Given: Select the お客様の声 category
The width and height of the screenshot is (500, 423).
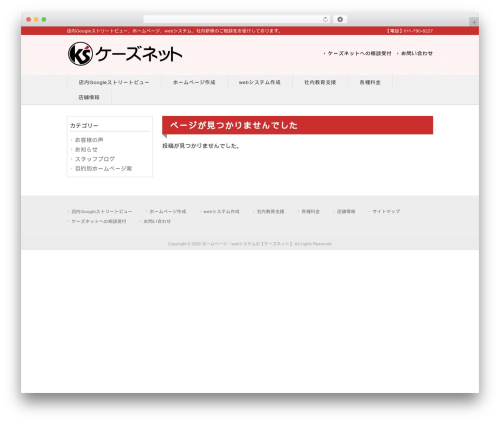Looking at the screenshot, I should 89,140.
